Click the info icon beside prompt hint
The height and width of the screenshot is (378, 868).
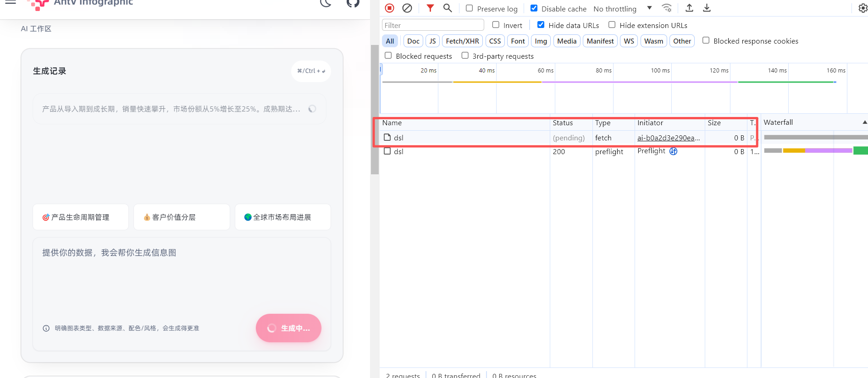click(x=46, y=328)
